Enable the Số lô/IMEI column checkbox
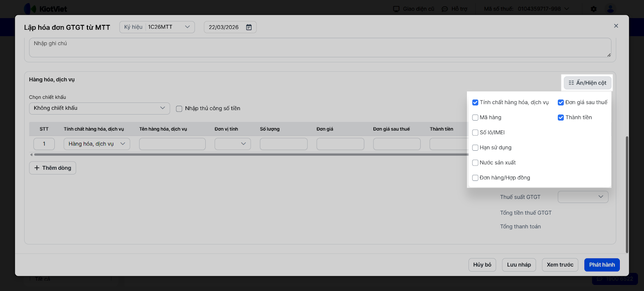 tap(475, 133)
